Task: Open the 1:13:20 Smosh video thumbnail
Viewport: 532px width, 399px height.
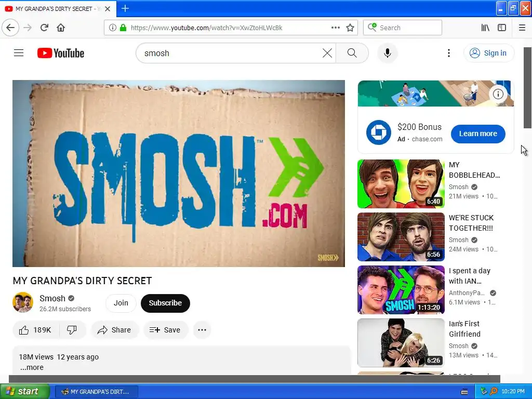Action: coord(401,290)
